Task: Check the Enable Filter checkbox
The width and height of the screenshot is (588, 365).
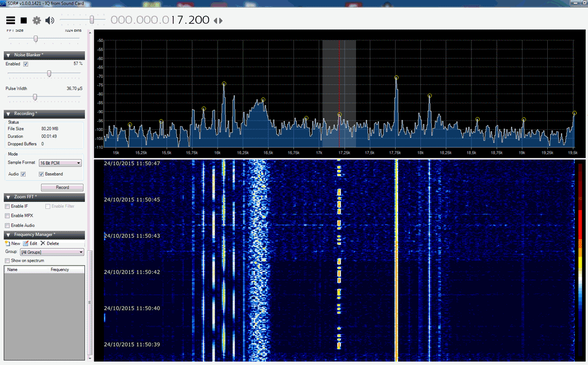Action: (48, 207)
